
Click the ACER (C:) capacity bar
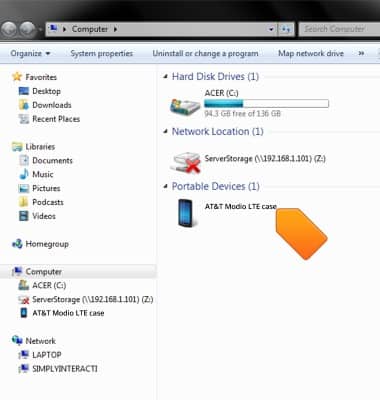point(266,103)
